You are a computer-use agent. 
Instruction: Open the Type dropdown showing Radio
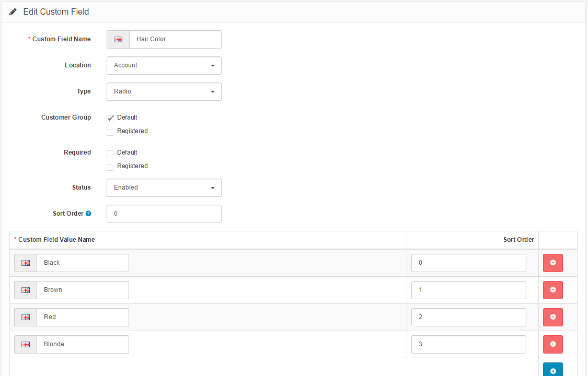[x=164, y=92]
